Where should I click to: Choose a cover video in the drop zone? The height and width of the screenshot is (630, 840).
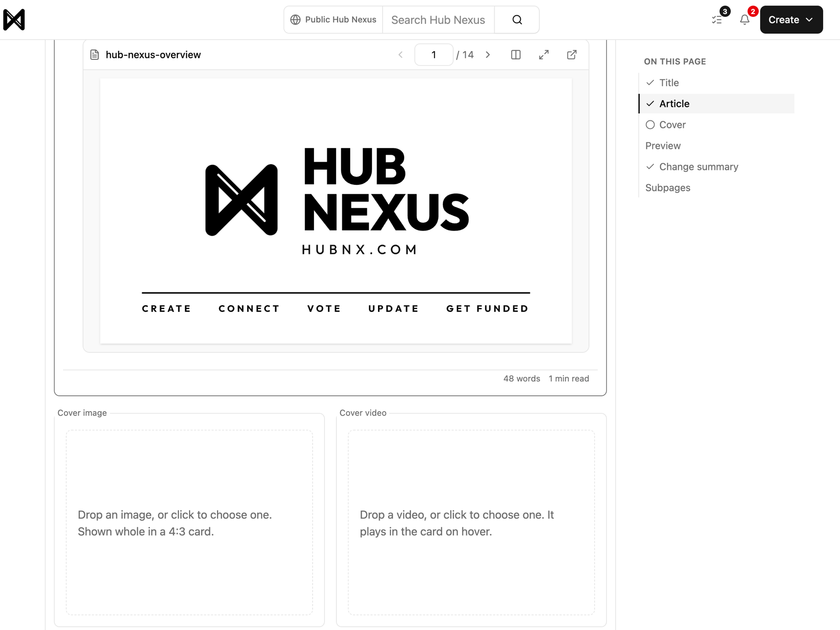pyautogui.click(x=471, y=523)
